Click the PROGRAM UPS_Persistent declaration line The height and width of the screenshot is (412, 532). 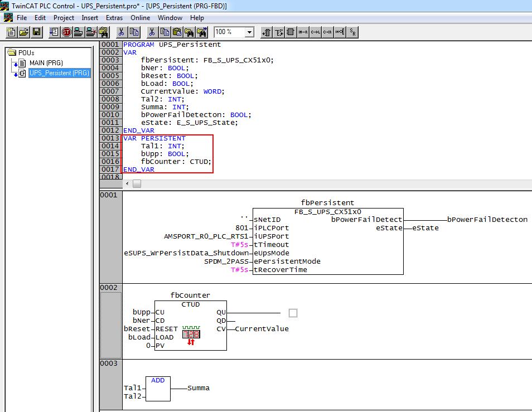(172, 45)
